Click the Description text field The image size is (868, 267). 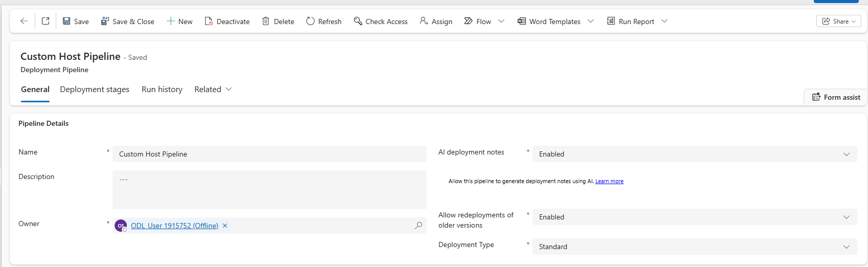point(269,189)
